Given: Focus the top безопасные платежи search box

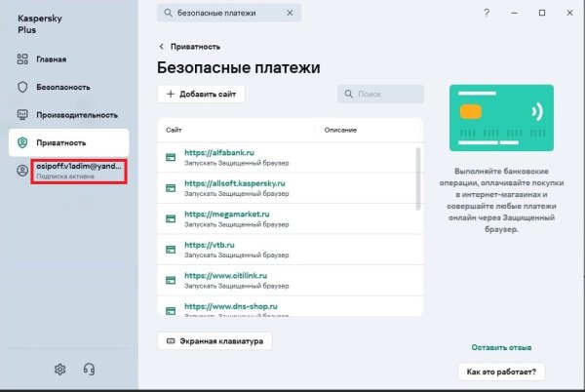Looking at the screenshot, I should click(229, 13).
